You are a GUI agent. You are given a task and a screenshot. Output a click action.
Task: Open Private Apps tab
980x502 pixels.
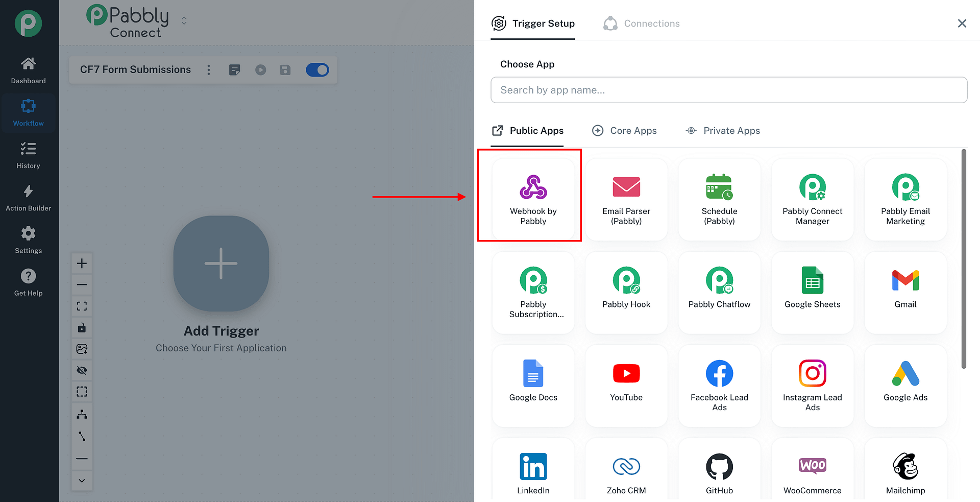tap(723, 131)
